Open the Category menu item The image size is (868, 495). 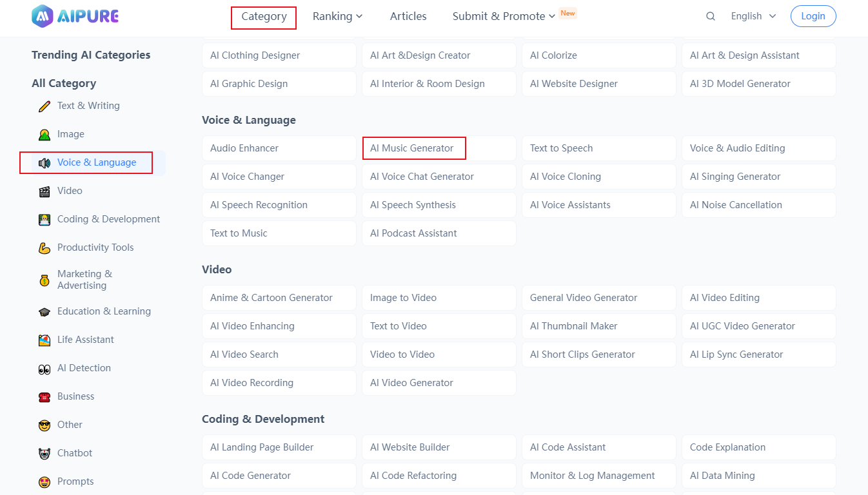[264, 17]
